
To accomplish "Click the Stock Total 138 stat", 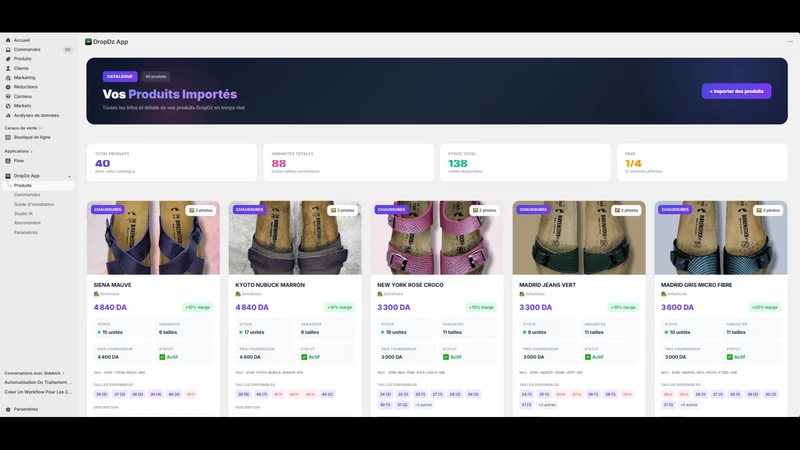I will (526, 163).
